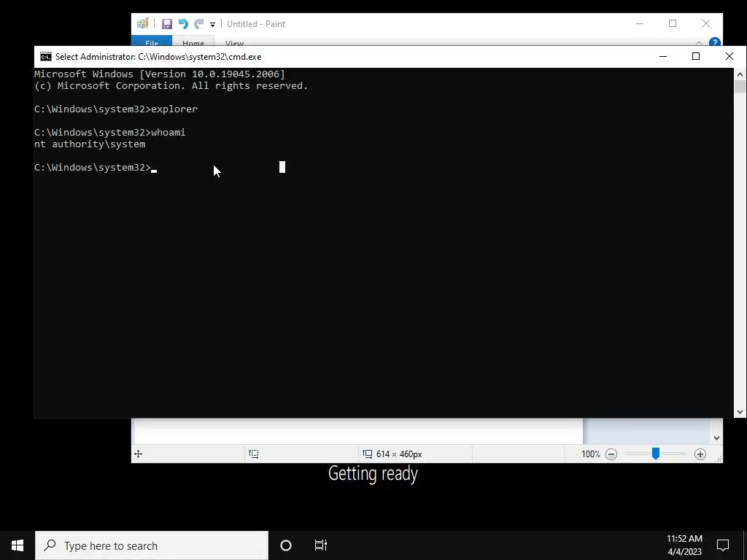The width and height of the screenshot is (747, 560).
Task: Click the selection size icon in Paint status bar
Action: (254, 454)
